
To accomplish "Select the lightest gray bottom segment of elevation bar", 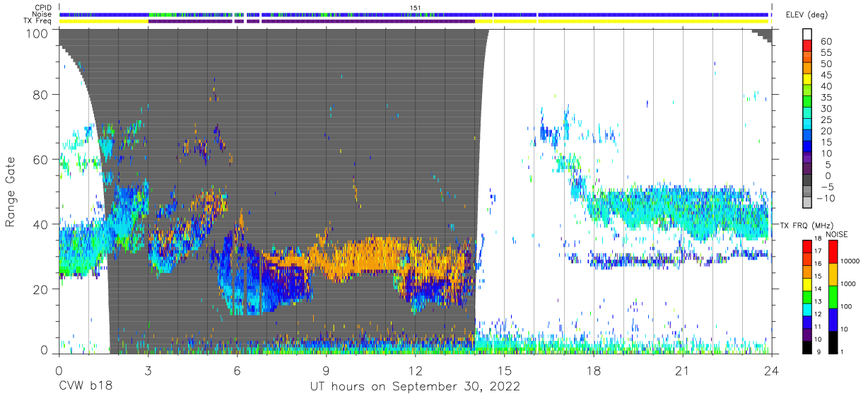I will coord(808,204).
